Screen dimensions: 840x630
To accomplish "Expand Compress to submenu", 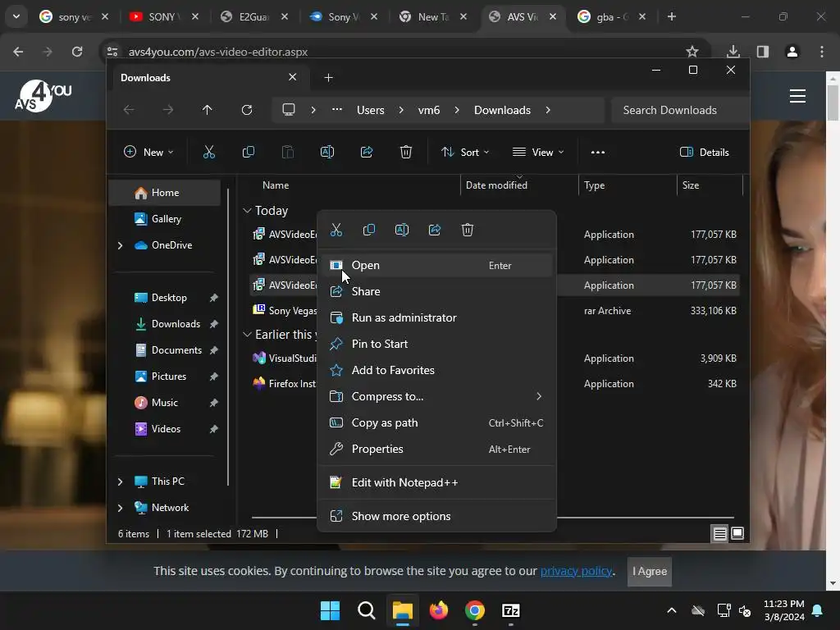I will (436, 396).
